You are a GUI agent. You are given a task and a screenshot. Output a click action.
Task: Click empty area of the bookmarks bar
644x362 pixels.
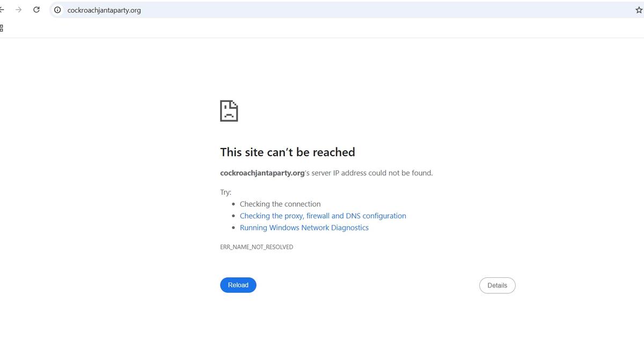click(x=322, y=28)
